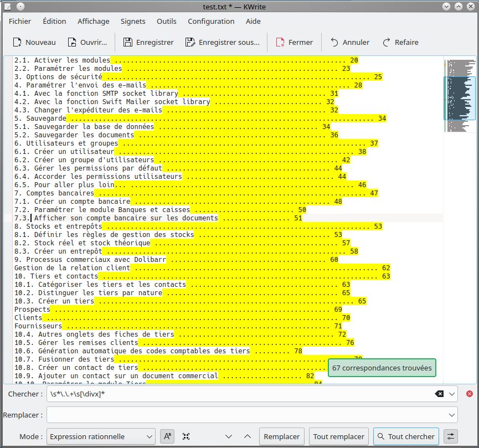
Task: Close the search bar with red X
Action: [470, 394]
